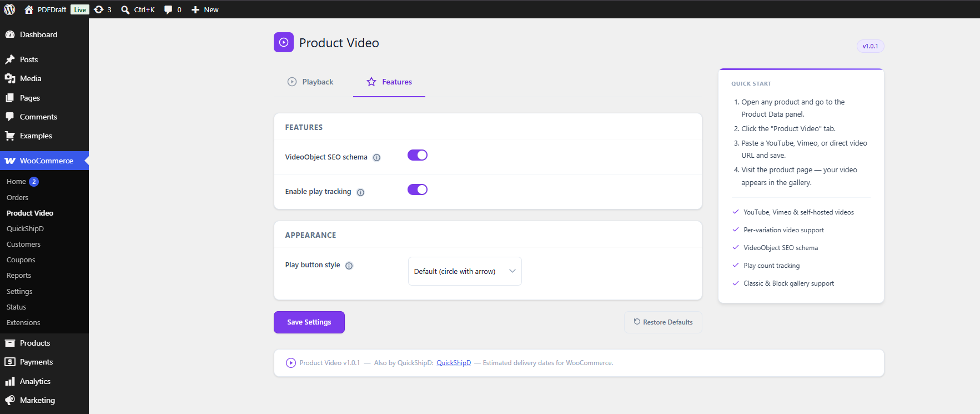Click the Examples cart icon
This screenshot has height=414, width=980.
click(10, 136)
